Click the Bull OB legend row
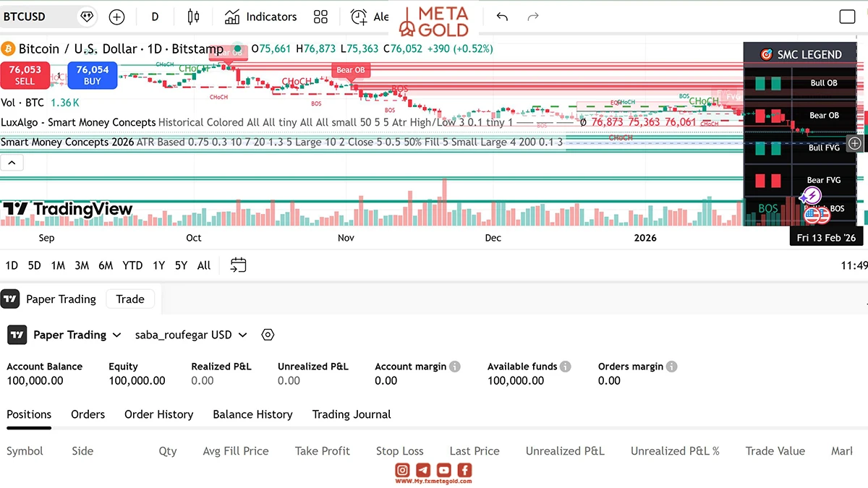 coord(801,83)
